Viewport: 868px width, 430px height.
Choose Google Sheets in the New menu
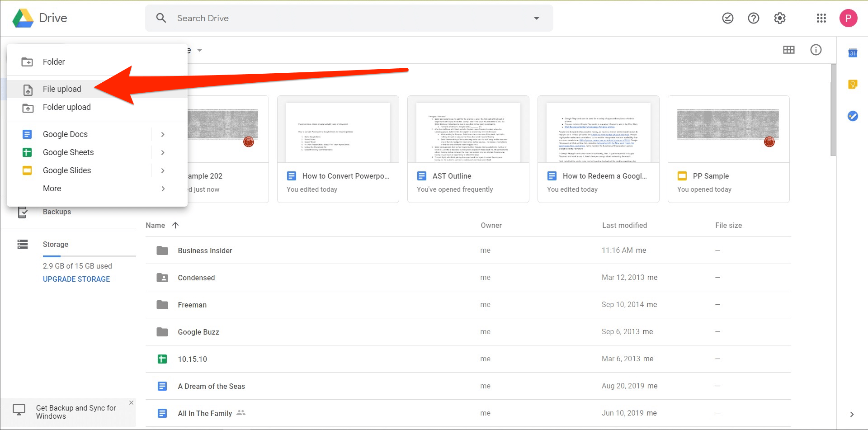point(68,152)
